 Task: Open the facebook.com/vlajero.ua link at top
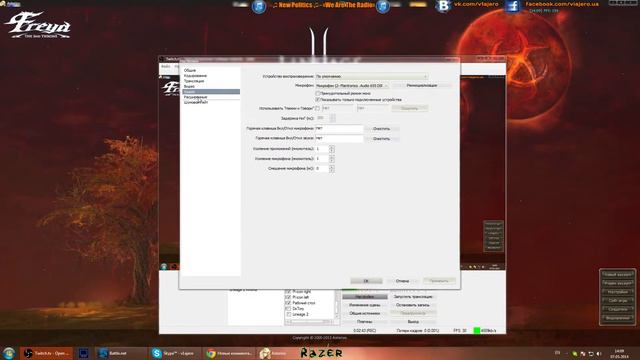click(562, 4)
